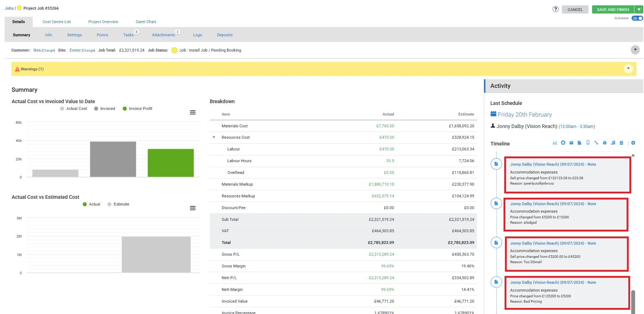Expand job header details arrow
644x314 pixels.
pyautogui.click(x=635, y=50)
